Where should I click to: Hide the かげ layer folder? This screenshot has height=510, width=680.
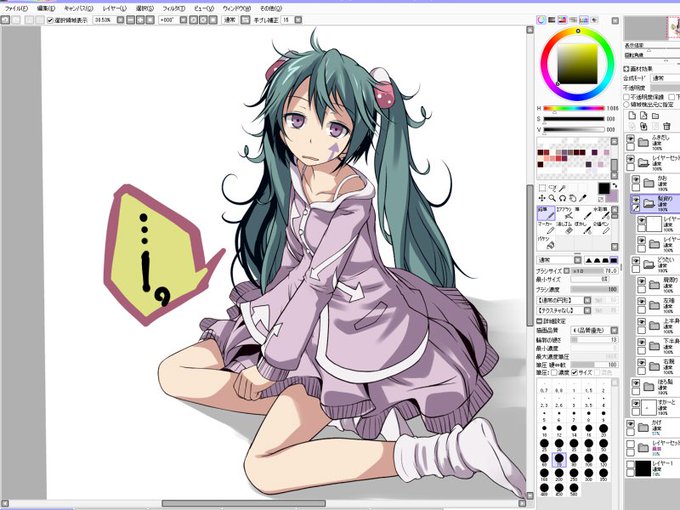pyautogui.click(x=631, y=424)
